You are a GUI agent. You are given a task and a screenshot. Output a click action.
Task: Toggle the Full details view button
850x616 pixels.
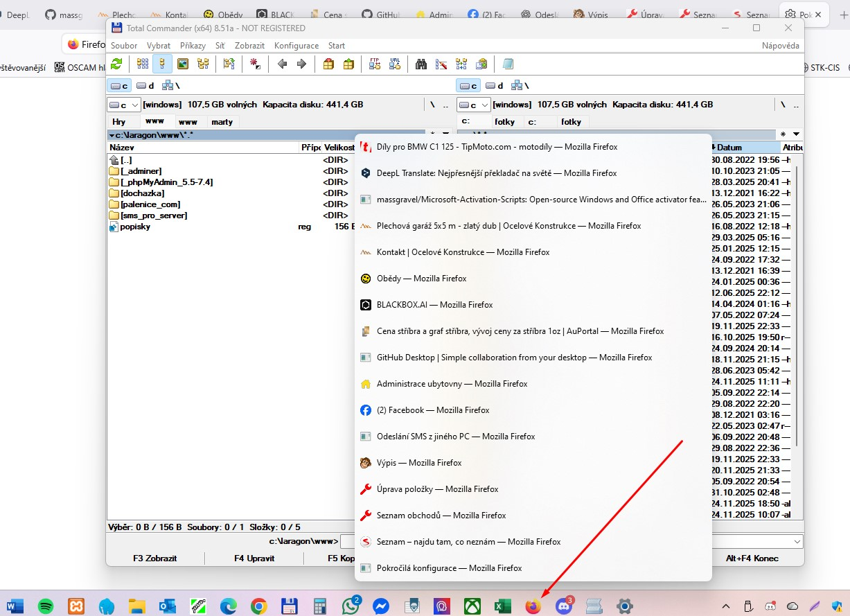click(163, 64)
